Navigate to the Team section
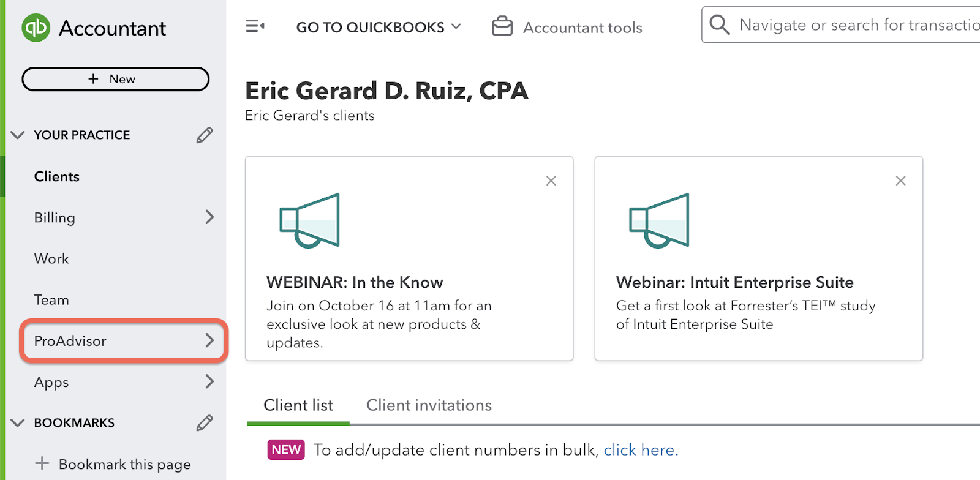This screenshot has height=480, width=980. 51,299
